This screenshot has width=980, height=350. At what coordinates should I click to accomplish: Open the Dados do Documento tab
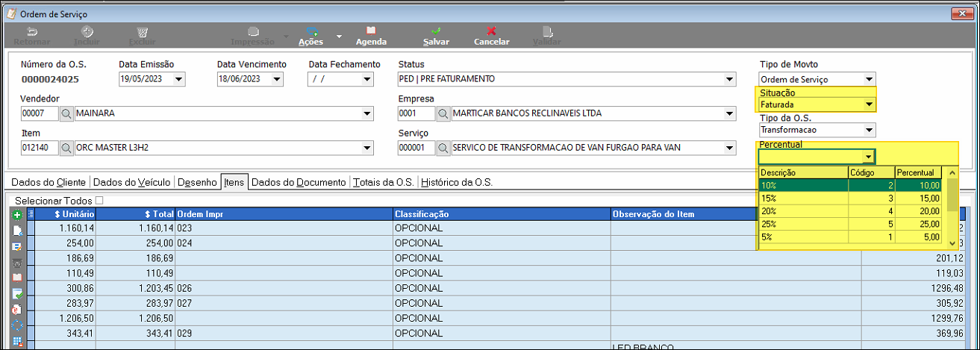pyautogui.click(x=300, y=181)
